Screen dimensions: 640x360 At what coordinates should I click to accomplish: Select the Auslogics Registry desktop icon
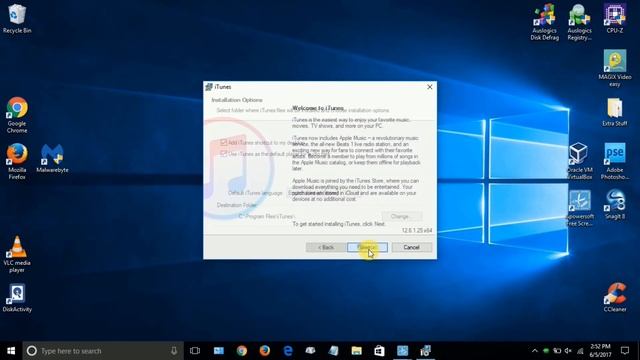[579, 22]
